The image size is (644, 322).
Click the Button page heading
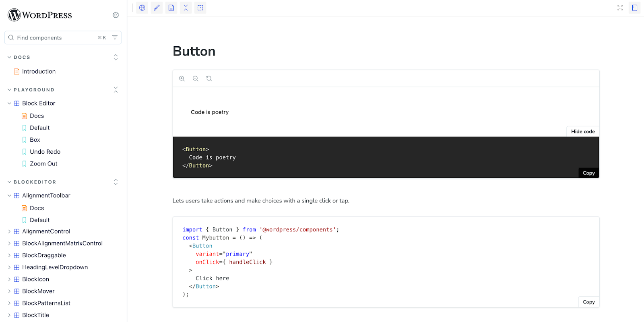tap(194, 51)
